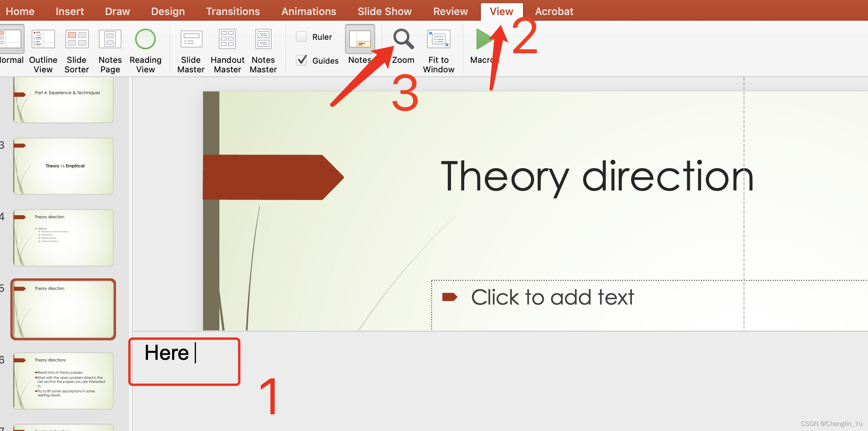
Task: Open the Transitions tab
Action: click(x=233, y=12)
